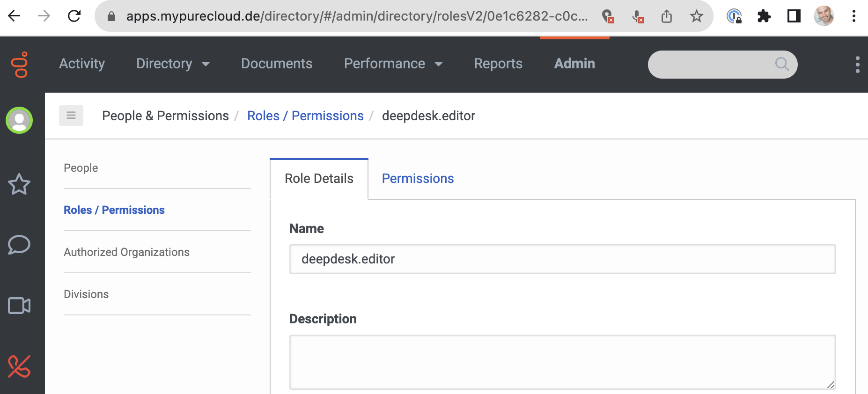Click the deepdesk.editor breadcrumb text
The image size is (868, 394).
pos(428,116)
